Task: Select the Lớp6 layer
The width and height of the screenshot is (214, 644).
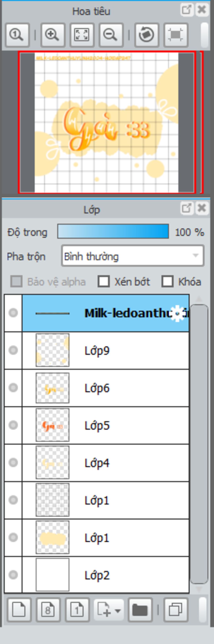Action: (105, 388)
